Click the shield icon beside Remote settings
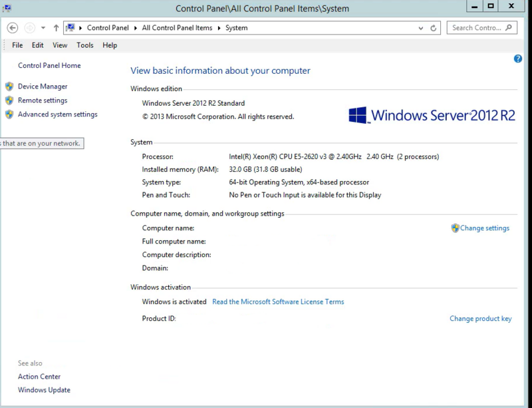This screenshot has width=532, height=408. tap(9, 101)
